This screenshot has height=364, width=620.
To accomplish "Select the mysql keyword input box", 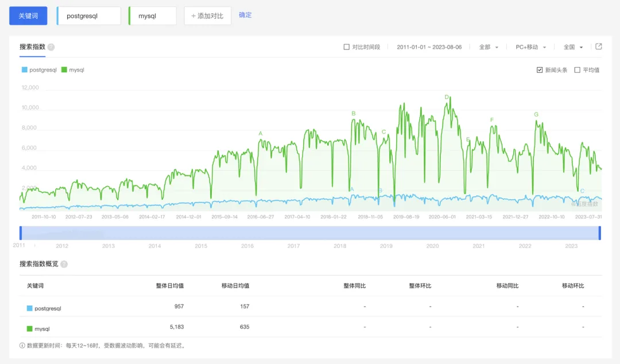I will click(153, 16).
